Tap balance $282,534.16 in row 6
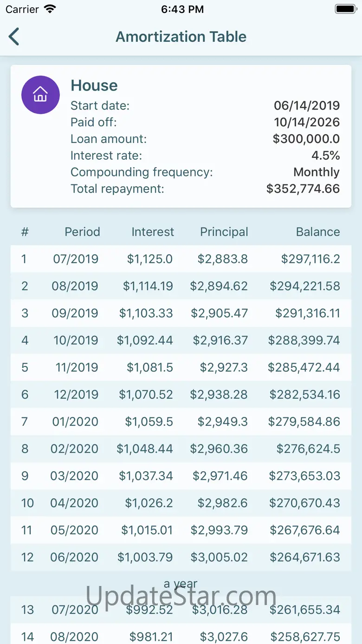This screenshot has height=644, width=362. (304, 395)
